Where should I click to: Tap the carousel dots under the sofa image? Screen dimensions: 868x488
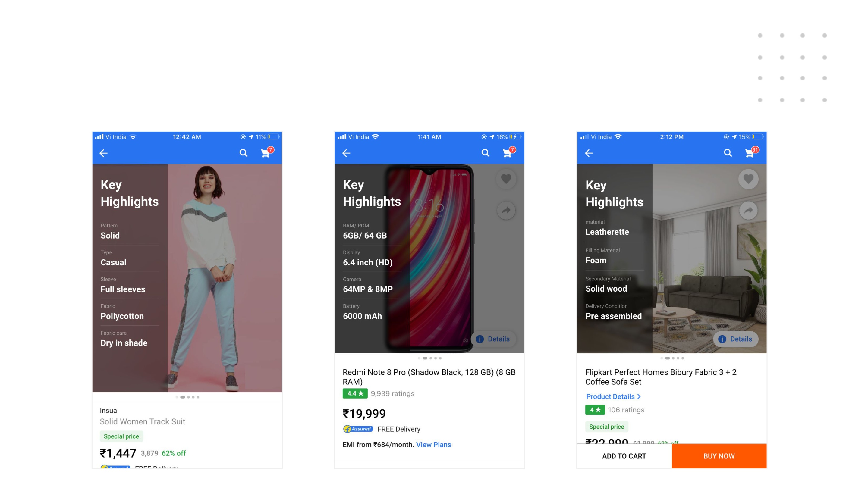672,358
